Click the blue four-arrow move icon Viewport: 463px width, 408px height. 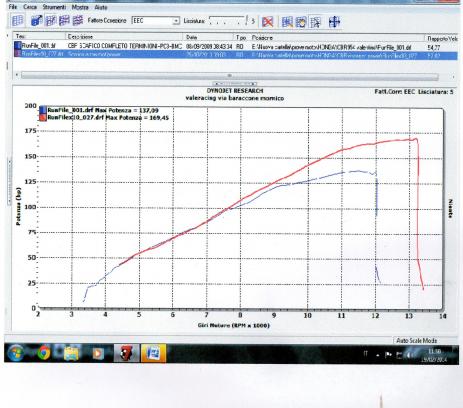[334, 22]
